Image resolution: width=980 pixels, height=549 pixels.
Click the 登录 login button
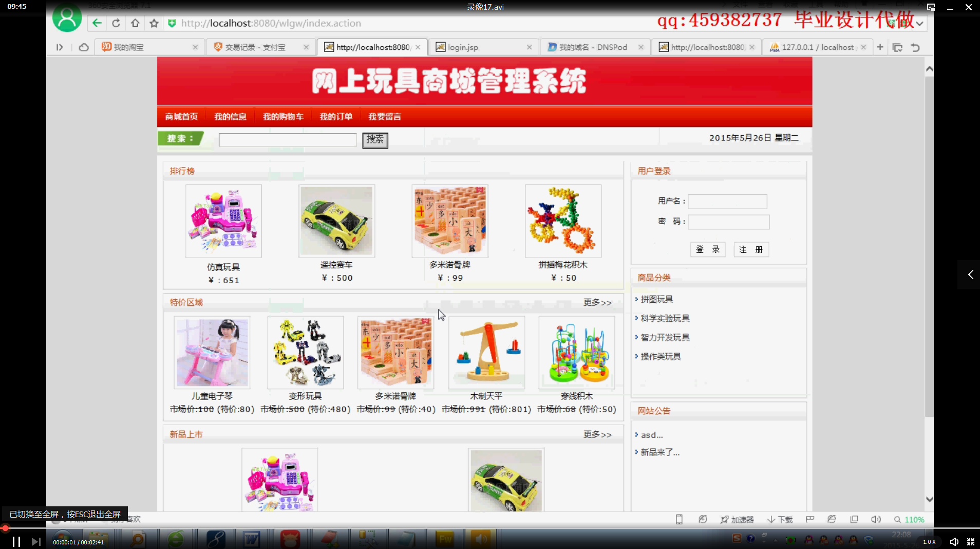click(708, 249)
